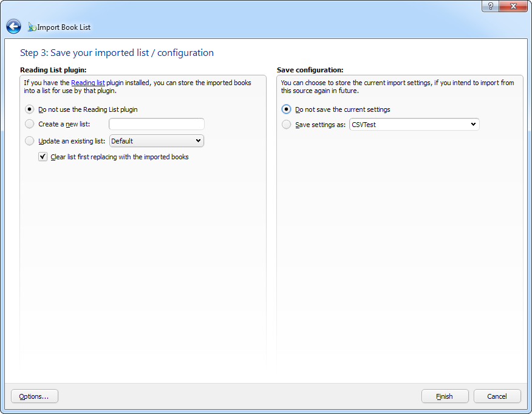Click the Options... button
The height and width of the screenshot is (414, 532).
click(34, 396)
